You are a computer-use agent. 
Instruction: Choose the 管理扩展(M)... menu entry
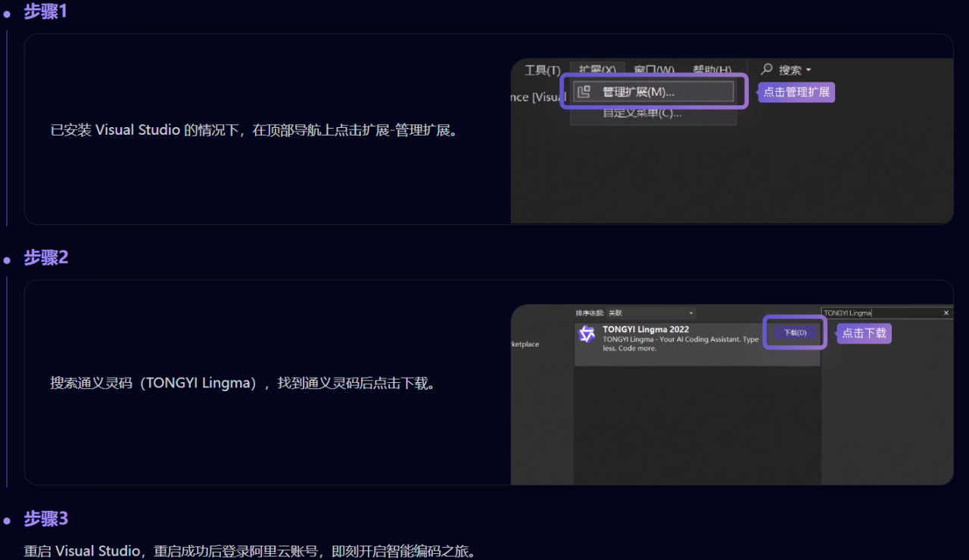click(x=653, y=92)
